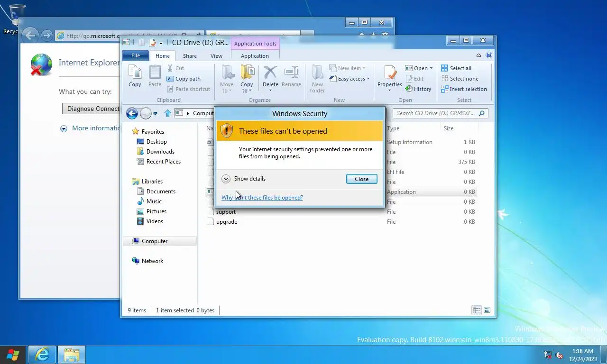Click the New folder icon
This screenshot has width=607, height=364.
[317, 79]
